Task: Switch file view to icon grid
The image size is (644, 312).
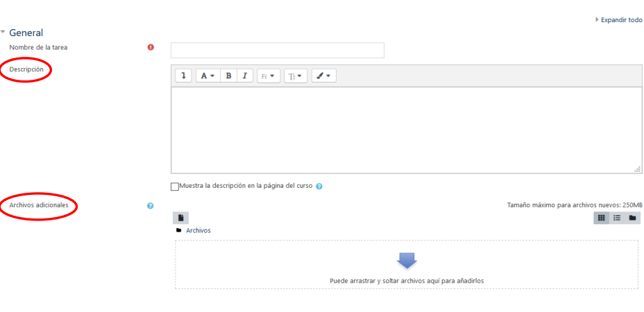Action: click(601, 218)
